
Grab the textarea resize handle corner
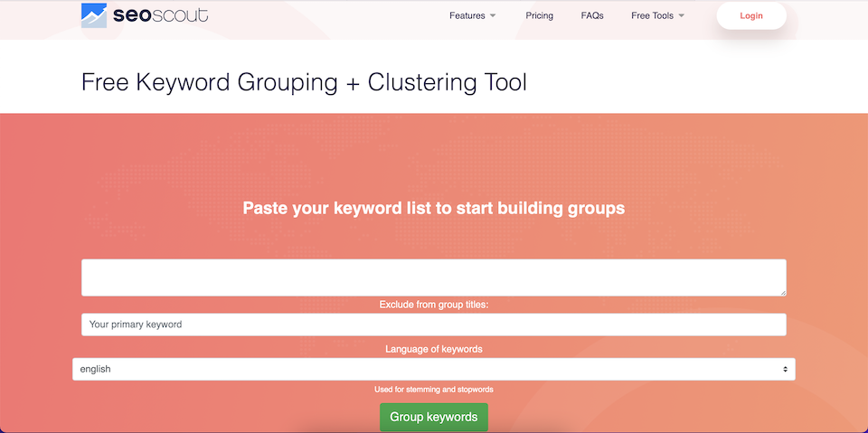[783, 293]
